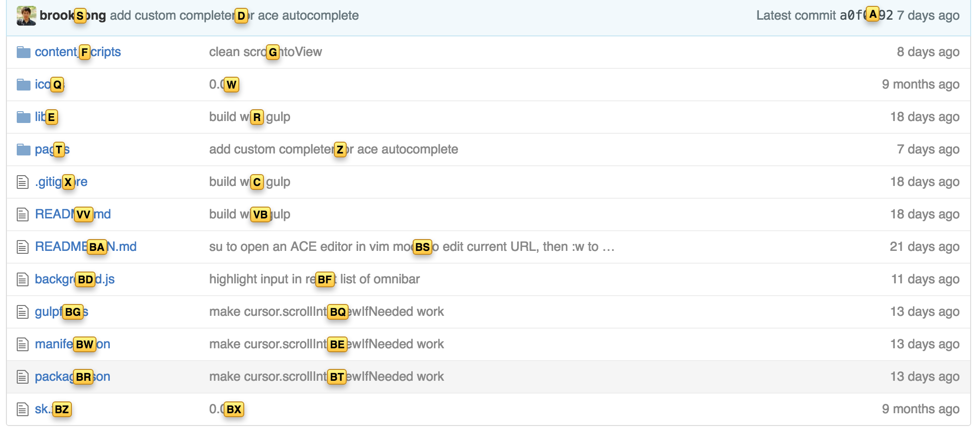
Task: Click the .gitignore file icon
Action: [x=23, y=182]
